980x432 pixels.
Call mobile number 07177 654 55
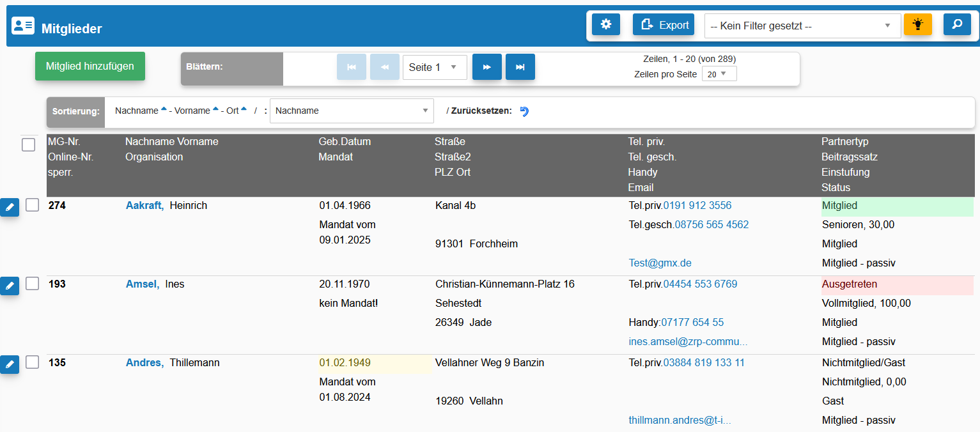(x=692, y=322)
